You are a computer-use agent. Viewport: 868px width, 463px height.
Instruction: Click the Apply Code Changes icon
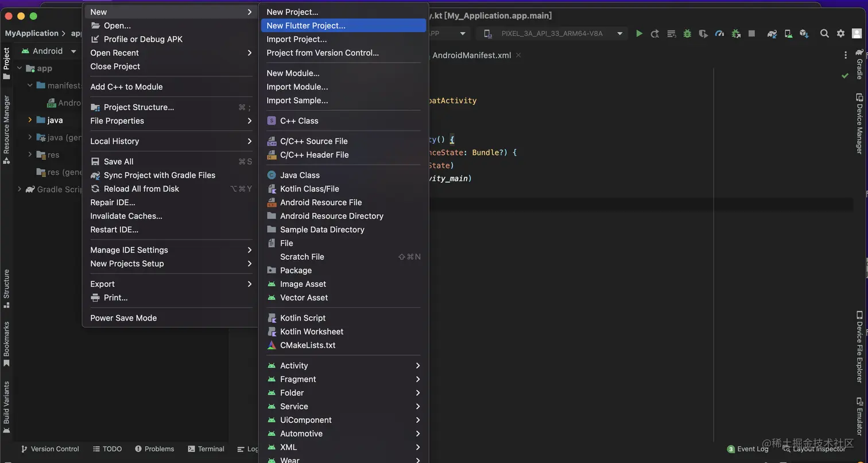click(671, 33)
